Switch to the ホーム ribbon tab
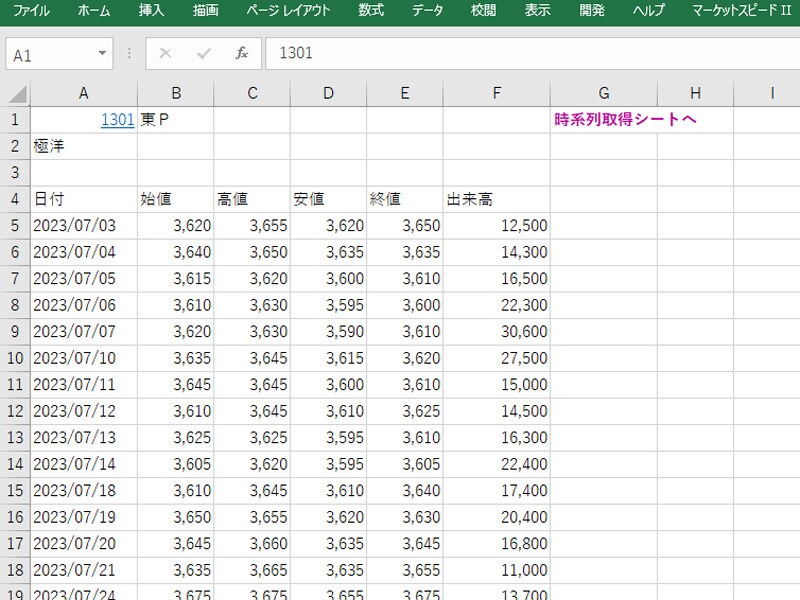 (x=94, y=10)
